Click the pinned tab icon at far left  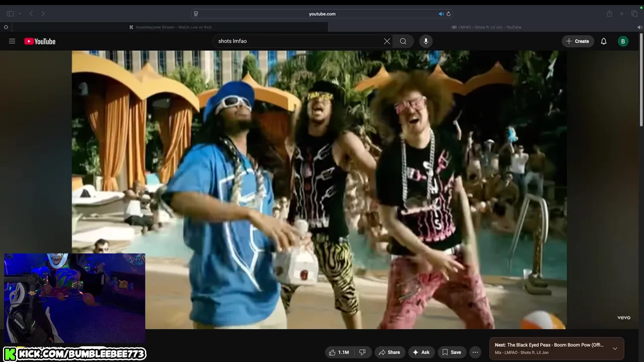(6, 27)
